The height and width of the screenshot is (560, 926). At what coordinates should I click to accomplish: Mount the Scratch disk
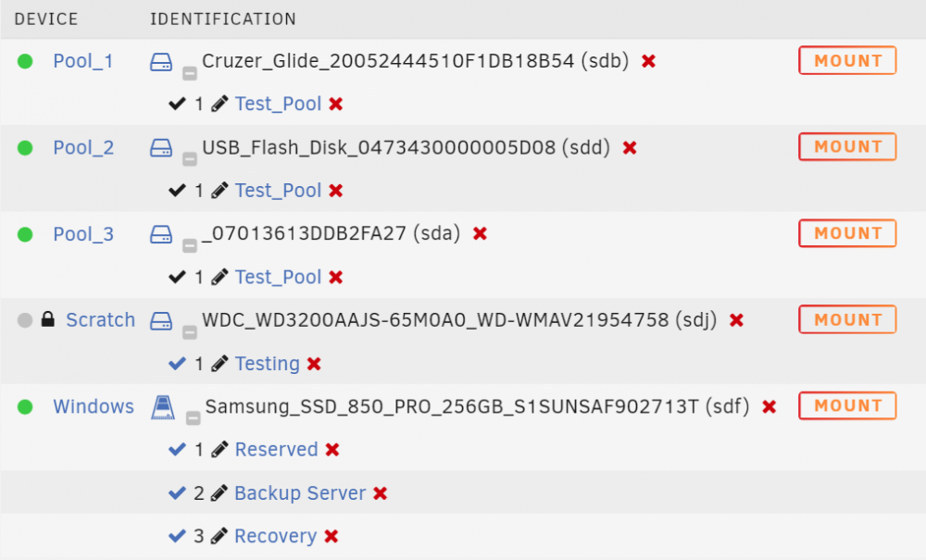pos(847,319)
